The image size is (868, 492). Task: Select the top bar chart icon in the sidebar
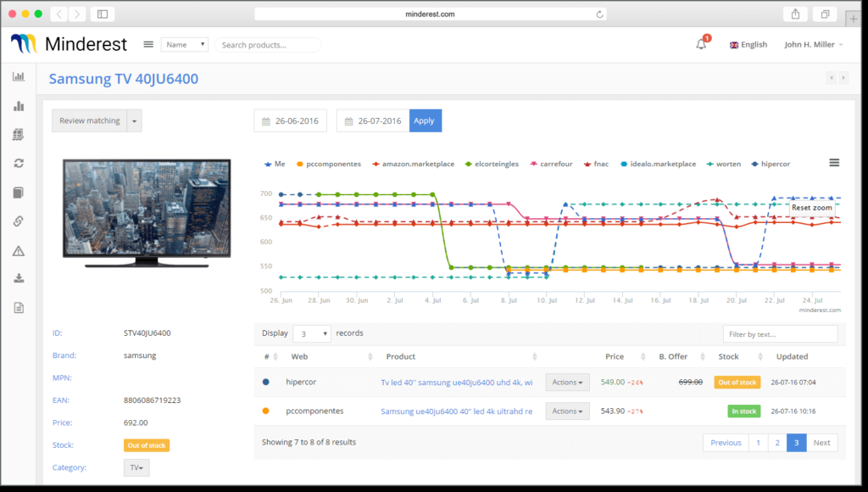[x=18, y=76]
